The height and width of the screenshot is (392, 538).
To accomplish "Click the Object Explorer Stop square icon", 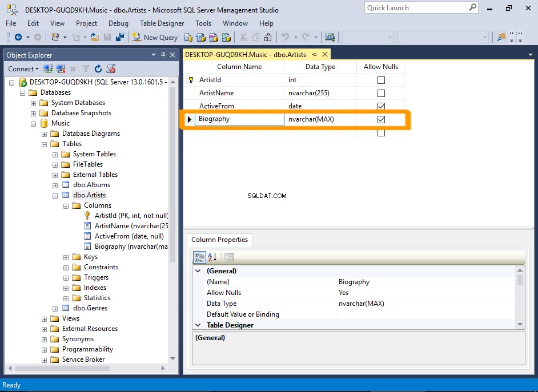I will [73, 69].
